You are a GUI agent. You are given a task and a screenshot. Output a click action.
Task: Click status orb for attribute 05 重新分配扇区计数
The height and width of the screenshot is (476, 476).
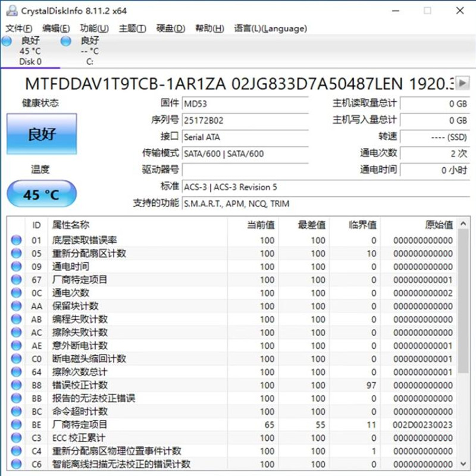[x=17, y=253]
